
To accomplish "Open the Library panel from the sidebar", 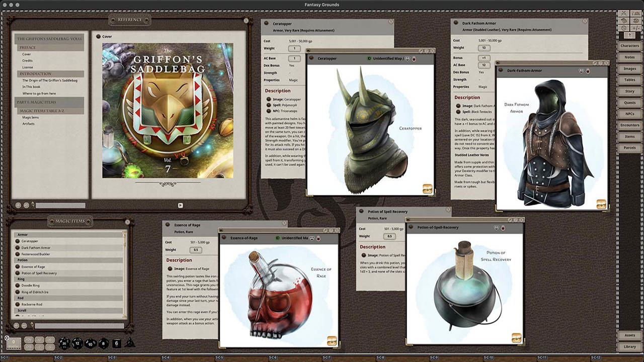I will 629,346.
